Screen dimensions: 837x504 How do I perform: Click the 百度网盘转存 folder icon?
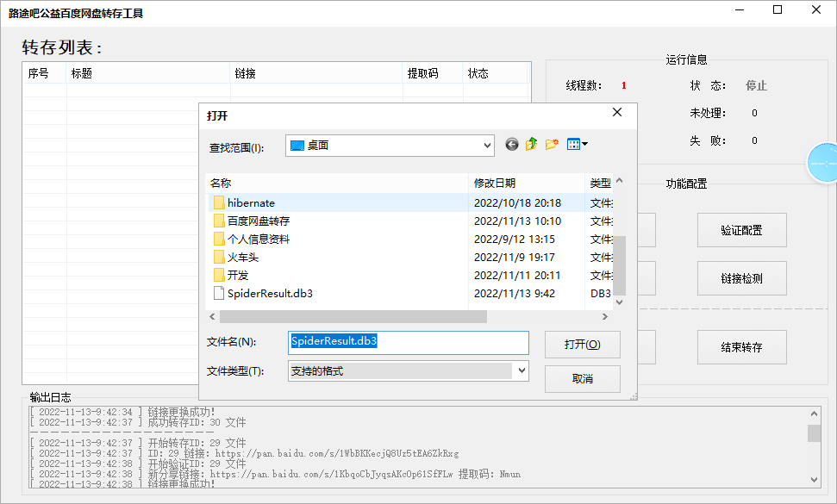point(219,221)
